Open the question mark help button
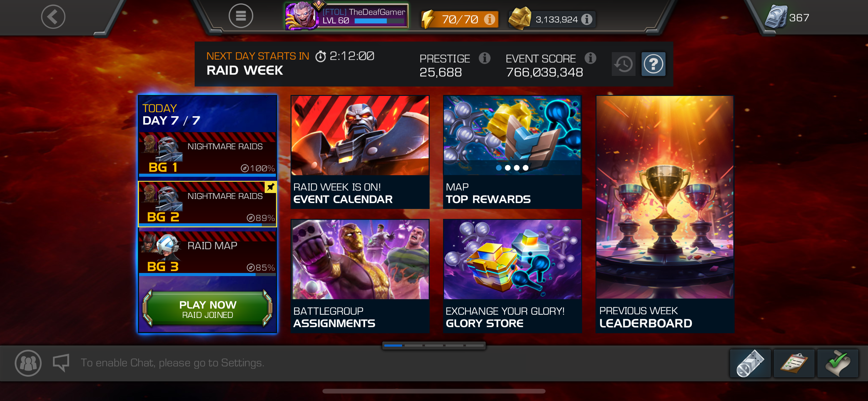The height and width of the screenshot is (401, 868). (x=653, y=64)
